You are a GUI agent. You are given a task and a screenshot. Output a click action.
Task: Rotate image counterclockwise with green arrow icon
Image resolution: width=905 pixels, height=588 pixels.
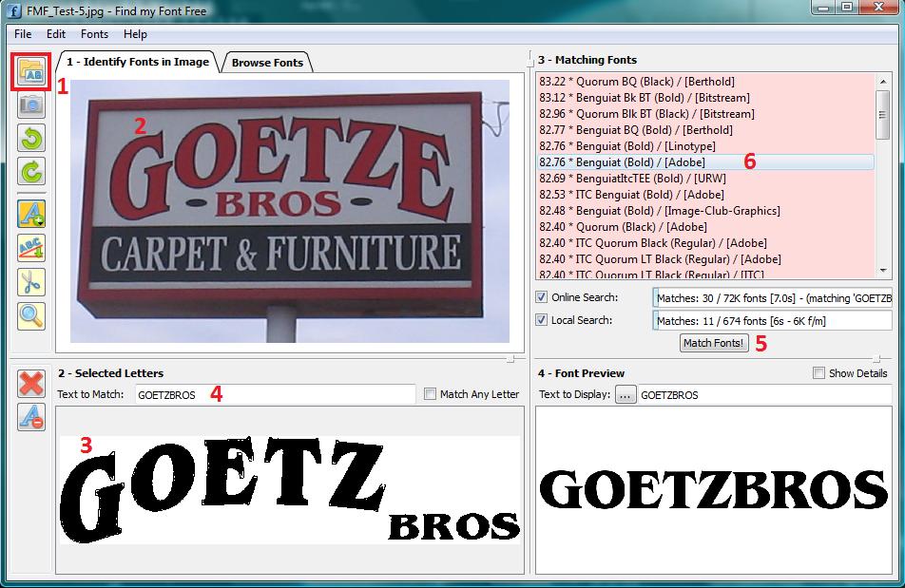point(31,139)
